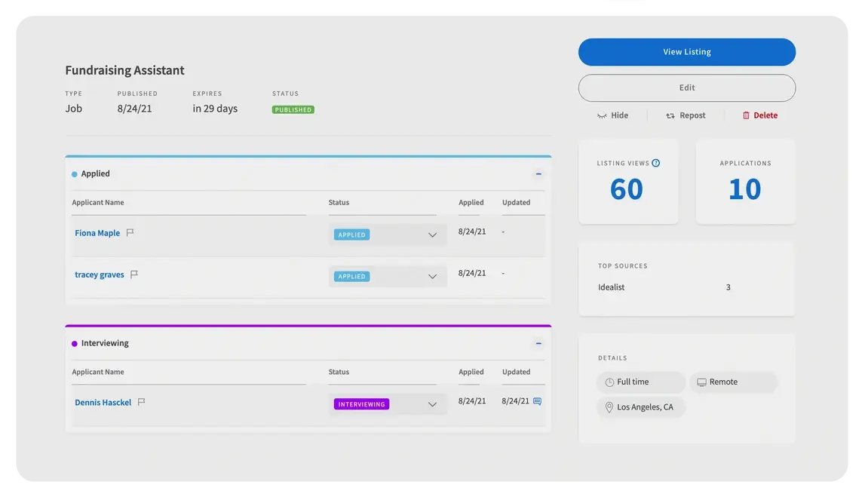This screenshot has width=868, height=497.
Task: Click the Applied column header in Interviewing section
Action: [471, 372]
